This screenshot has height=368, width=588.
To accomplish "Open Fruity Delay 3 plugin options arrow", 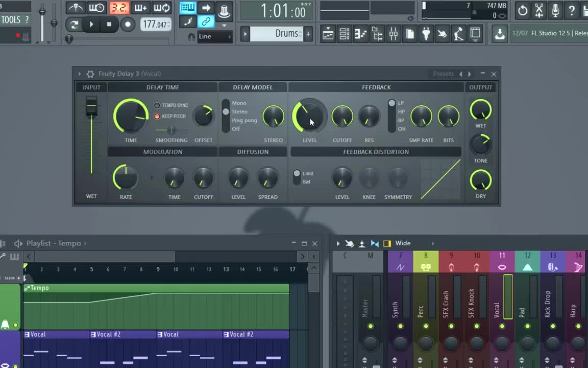I will (80, 74).
